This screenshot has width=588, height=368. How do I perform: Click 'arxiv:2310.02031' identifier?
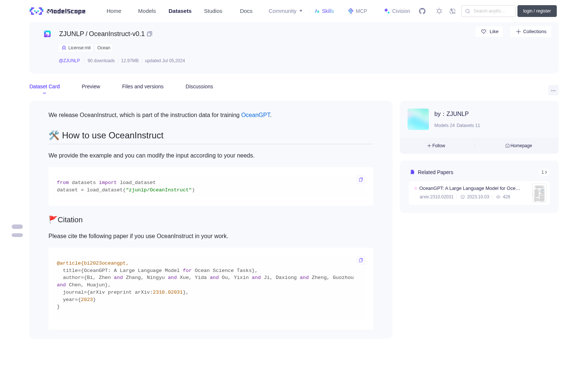[437, 197]
